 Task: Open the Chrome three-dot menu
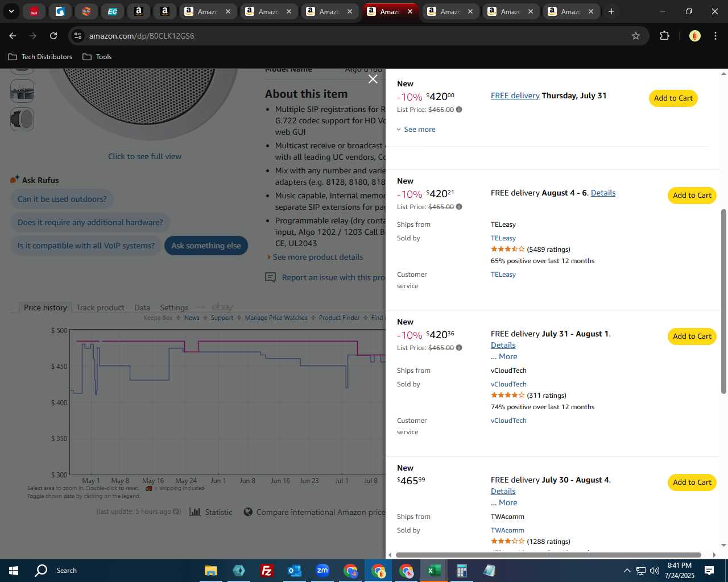point(715,36)
